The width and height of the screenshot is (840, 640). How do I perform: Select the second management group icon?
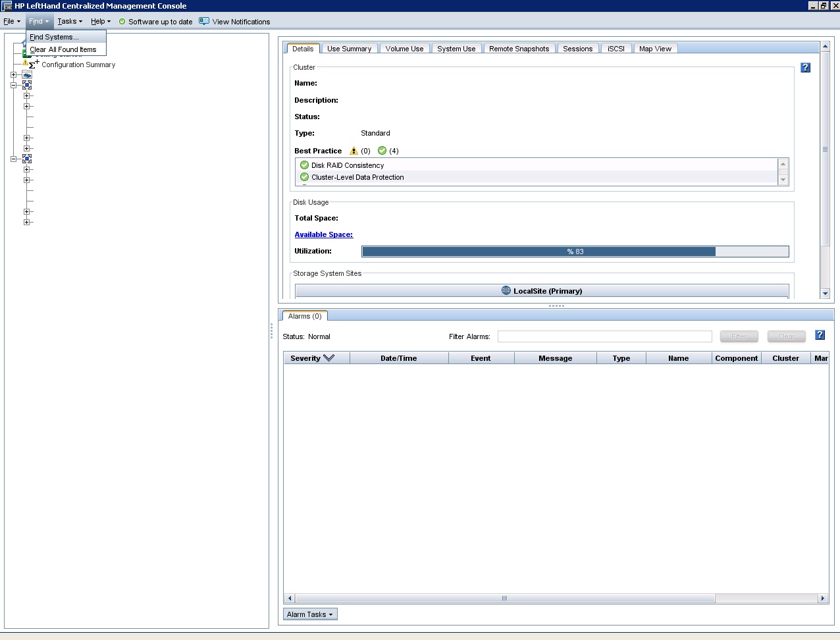[27, 159]
